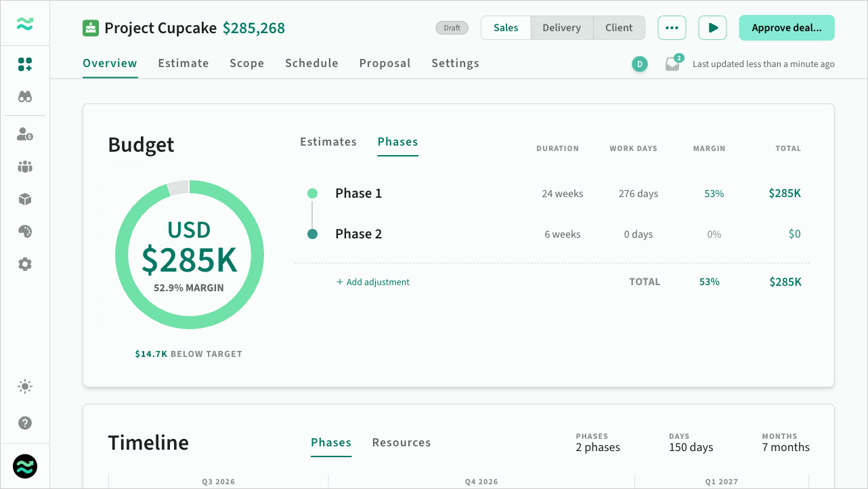Click the Q3 2026 timeline header
Screen dimensions: 868x489
pos(219,482)
